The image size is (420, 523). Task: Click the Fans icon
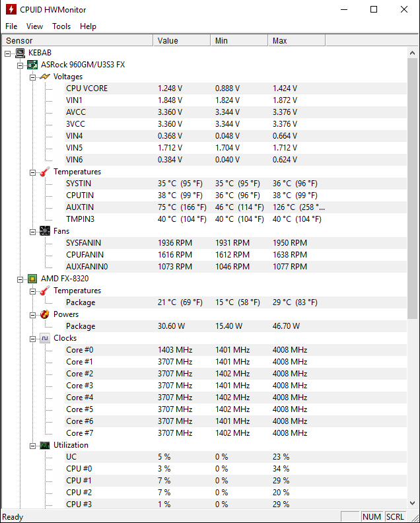pos(44,231)
